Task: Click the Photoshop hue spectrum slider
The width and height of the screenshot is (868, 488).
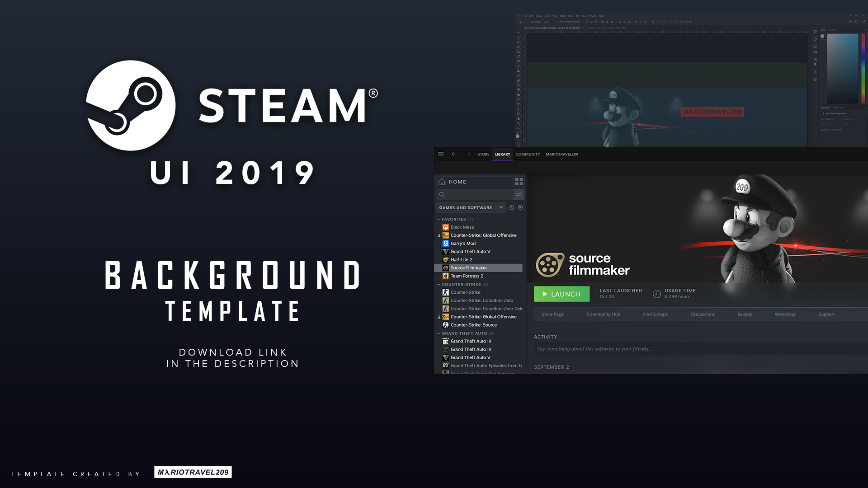Action: [863, 68]
